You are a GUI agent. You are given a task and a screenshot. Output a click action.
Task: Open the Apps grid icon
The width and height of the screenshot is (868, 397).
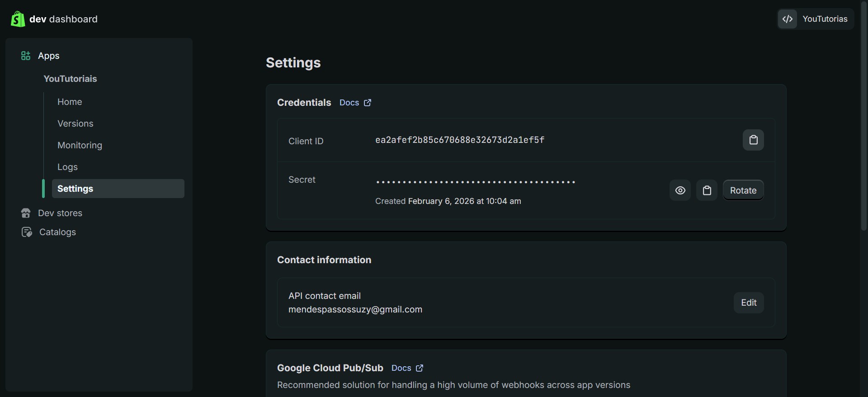coord(26,56)
